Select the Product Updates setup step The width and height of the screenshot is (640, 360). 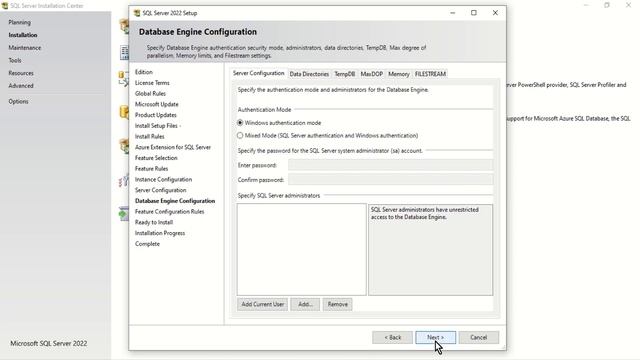coord(156,115)
